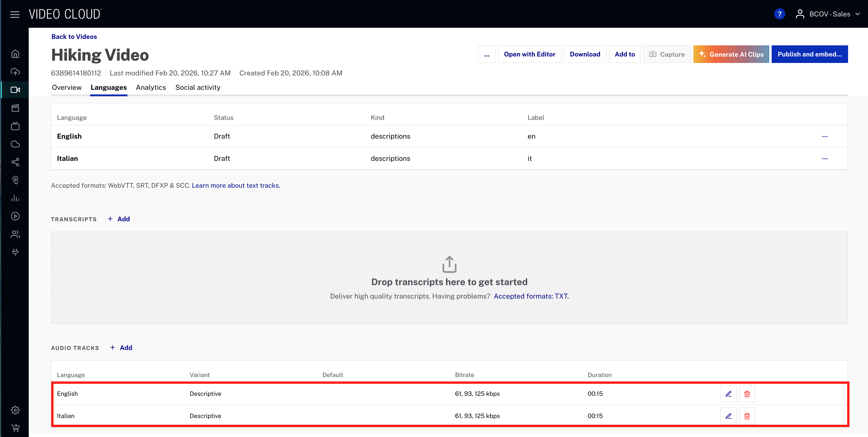Open the Players module sidebar icon
The image size is (868, 437).
(15, 216)
